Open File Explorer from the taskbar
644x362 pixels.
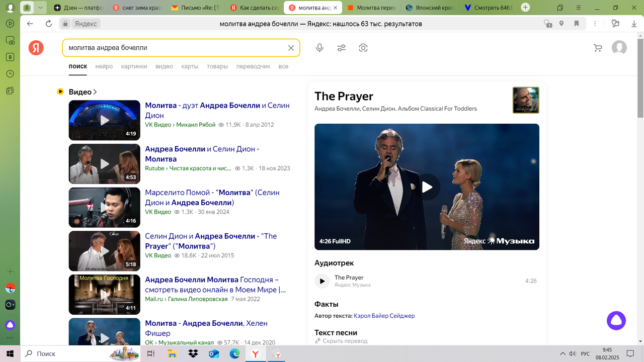point(172,354)
